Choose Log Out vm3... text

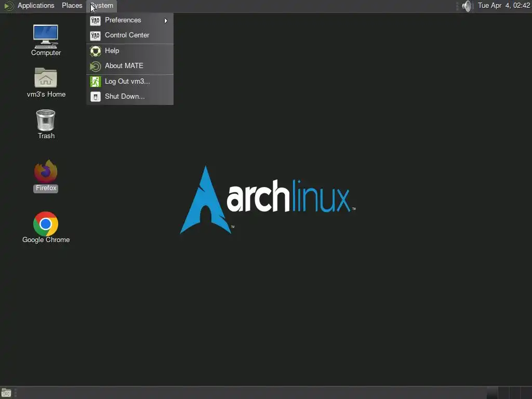127,82
